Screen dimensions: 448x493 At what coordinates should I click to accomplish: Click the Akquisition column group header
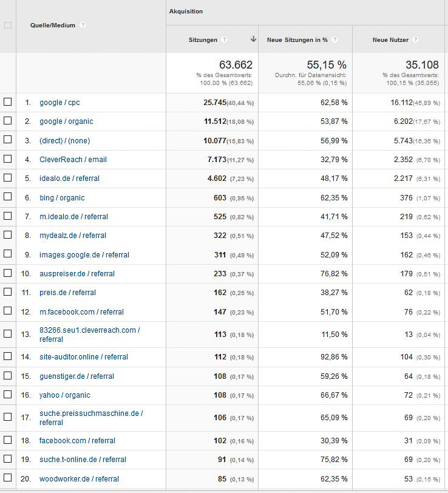[x=186, y=12]
